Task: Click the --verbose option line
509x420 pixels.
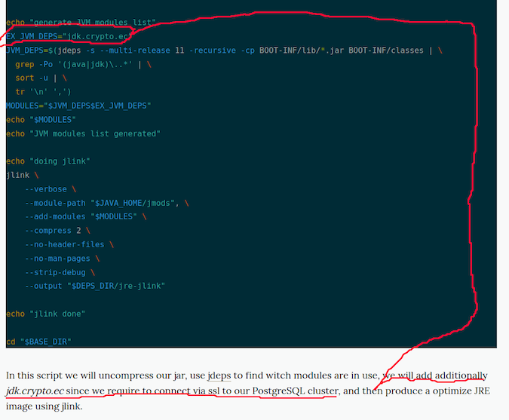Action: 50,189
